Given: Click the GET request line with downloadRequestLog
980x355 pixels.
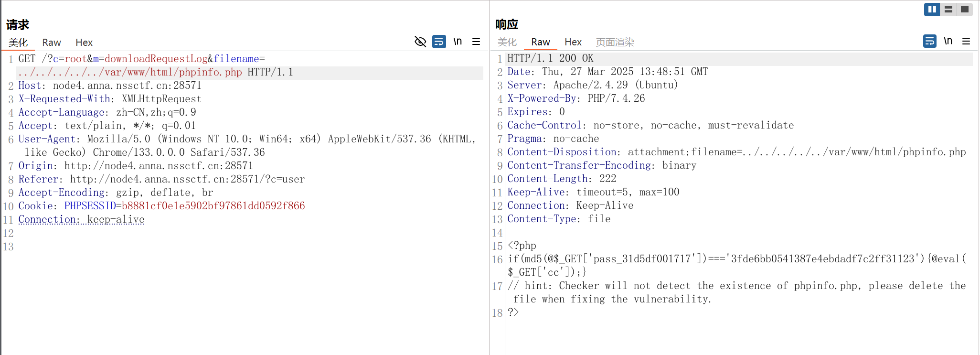Looking at the screenshot, I should (x=142, y=59).
